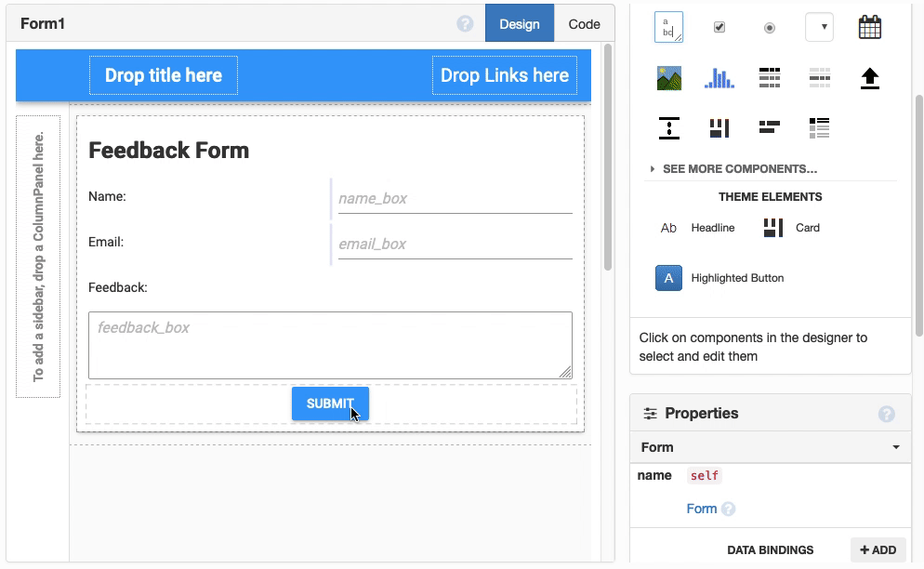Select the DropDown component in the toolbox
This screenshot has width=924, height=569.
tap(819, 26)
